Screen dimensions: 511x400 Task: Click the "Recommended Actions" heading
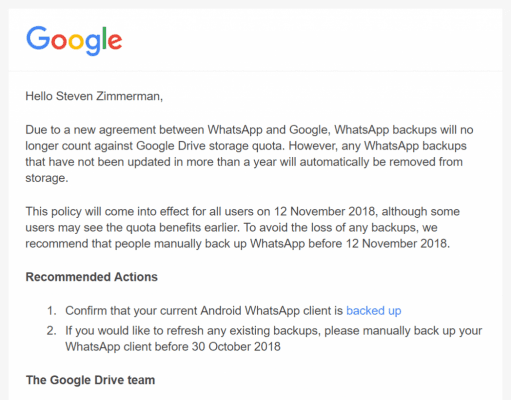(x=92, y=277)
